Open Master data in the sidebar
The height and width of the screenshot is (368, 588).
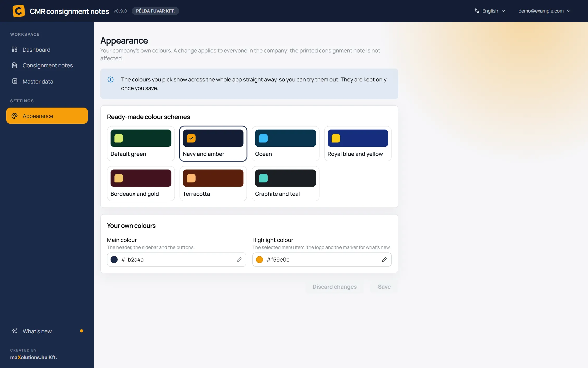47,81
